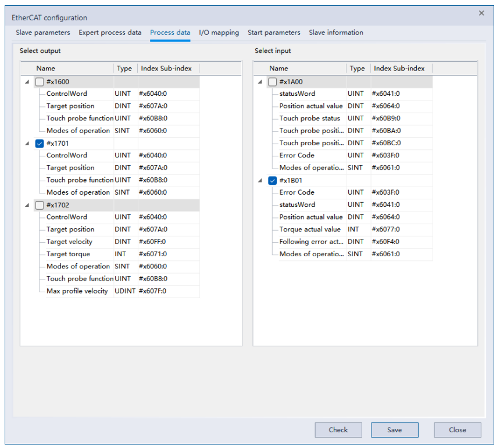Collapse the #x1B01 input tree node
Screen dimensions: 500x448
(x=260, y=181)
